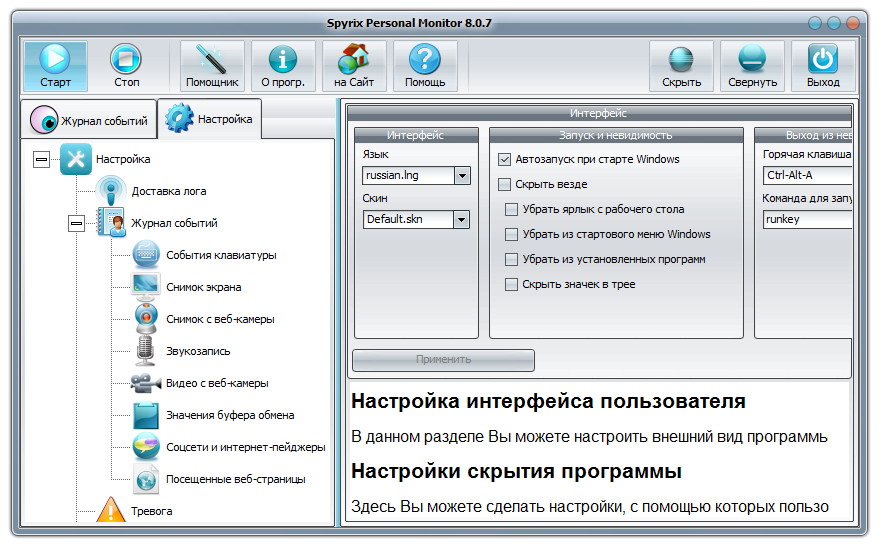Viewport: 887px width, 552px height.
Task: Select Снимок с веб-камеры tree label
Action: pyautogui.click(x=220, y=319)
